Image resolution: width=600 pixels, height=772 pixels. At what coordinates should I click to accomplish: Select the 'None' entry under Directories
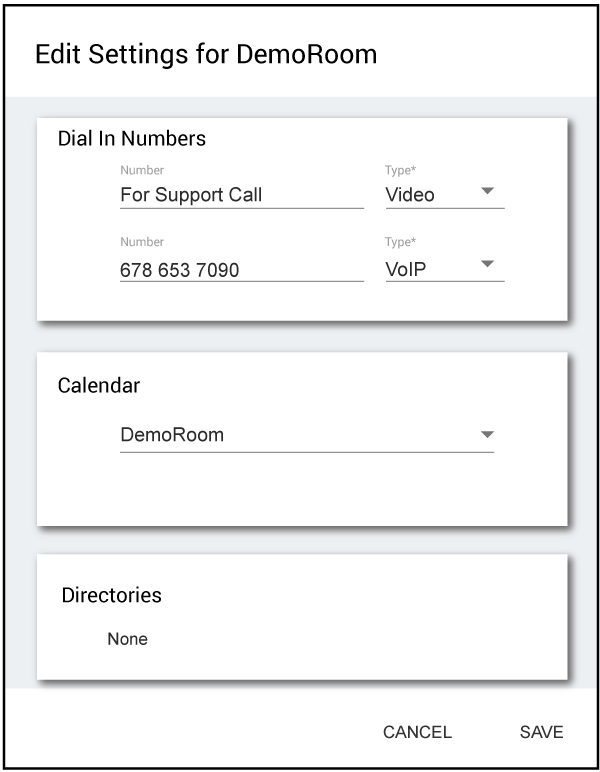(x=127, y=639)
